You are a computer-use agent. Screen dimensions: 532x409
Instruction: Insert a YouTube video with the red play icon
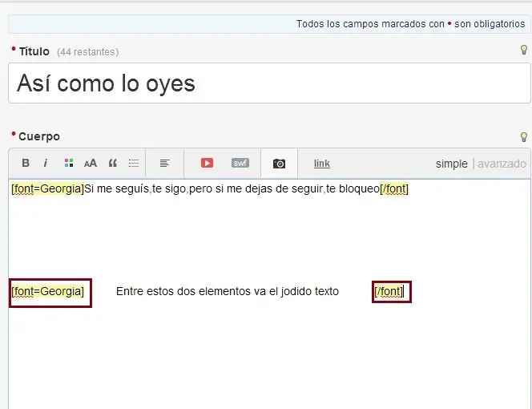coord(207,163)
